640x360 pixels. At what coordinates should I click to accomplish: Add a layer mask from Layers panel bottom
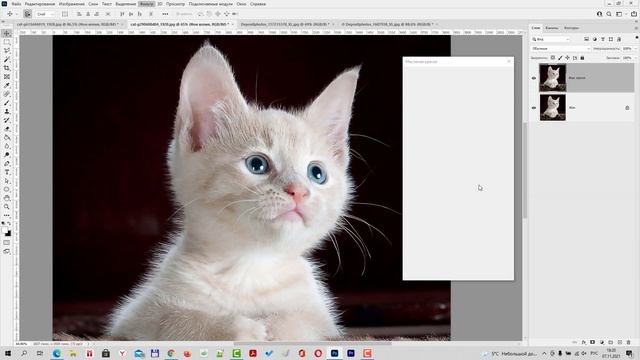pyautogui.click(x=593, y=342)
